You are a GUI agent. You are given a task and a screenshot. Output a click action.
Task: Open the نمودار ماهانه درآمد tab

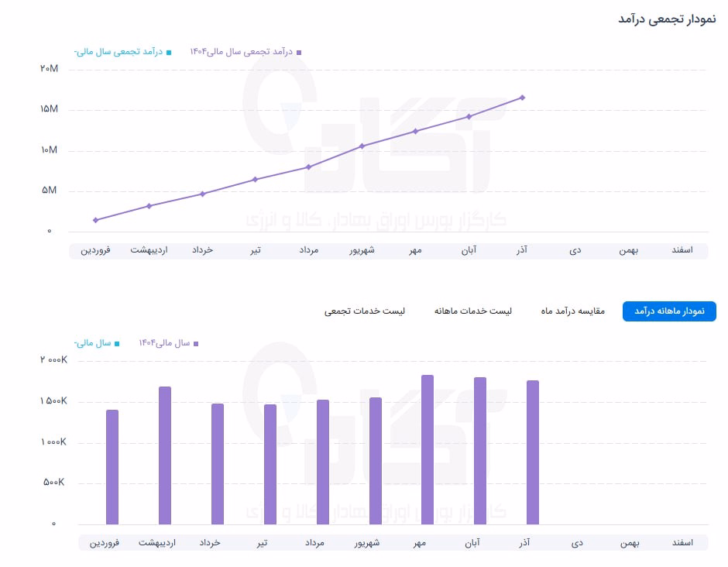(x=669, y=311)
